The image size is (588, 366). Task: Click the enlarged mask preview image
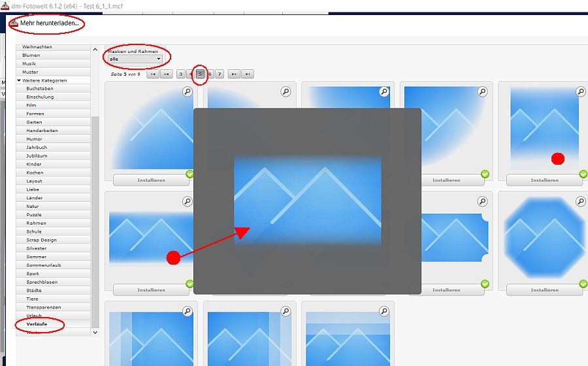(308, 201)
